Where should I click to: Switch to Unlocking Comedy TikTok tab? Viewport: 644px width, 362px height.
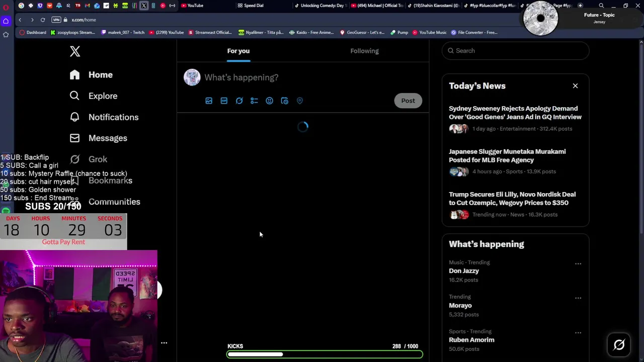click(320, 6)
